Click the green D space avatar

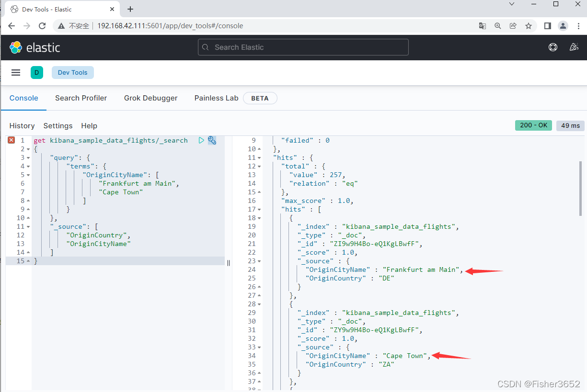point(37,73)
